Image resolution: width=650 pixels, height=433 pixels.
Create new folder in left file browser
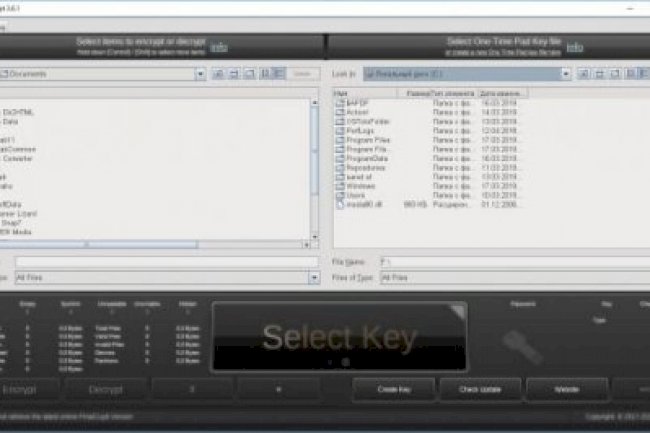[247, 74]
